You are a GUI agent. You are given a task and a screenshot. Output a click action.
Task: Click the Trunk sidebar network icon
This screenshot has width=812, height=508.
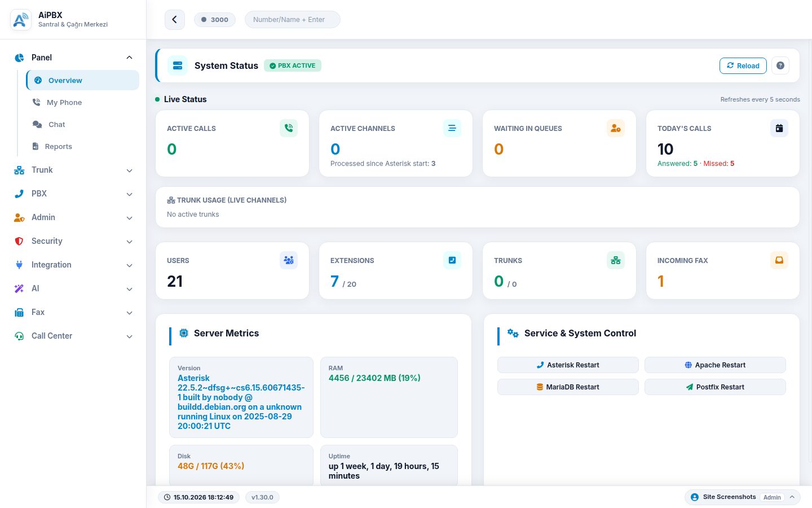coord(19,170)
